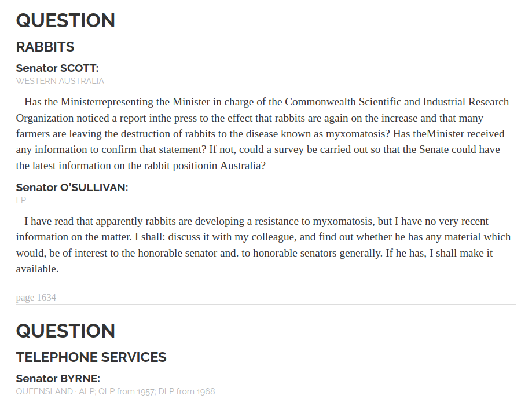Open the page 1634 reference
Viewport: 532px width, 399px height.
(x=36, y=298)
